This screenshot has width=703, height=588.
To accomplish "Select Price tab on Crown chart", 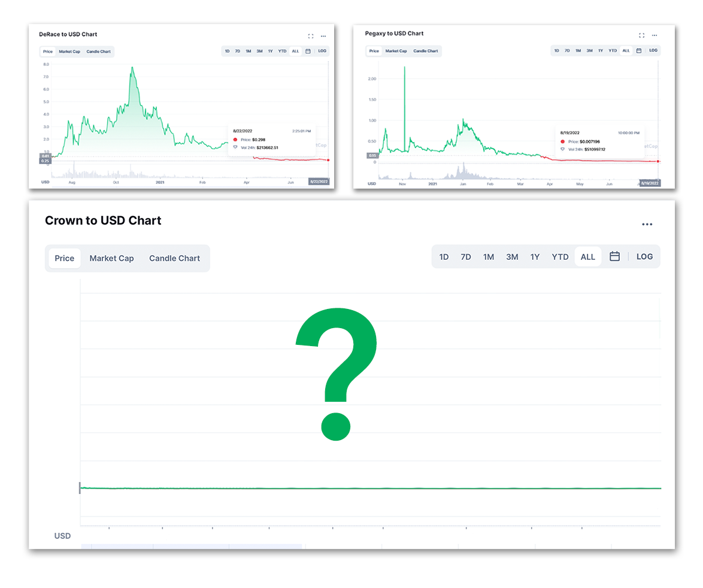I will pyautogui.click(x=65, y=258).
